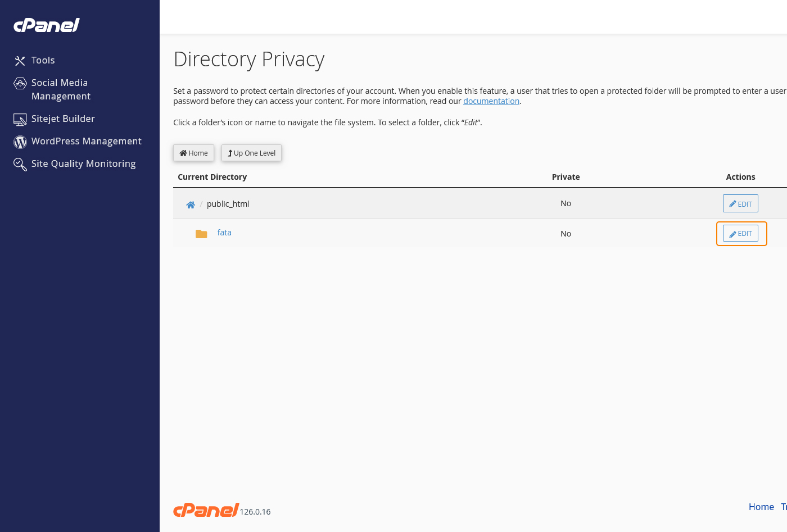This screenshot has height=532, width=787.
Task: Click the WordPress logo icon
Action: (20, 142)
